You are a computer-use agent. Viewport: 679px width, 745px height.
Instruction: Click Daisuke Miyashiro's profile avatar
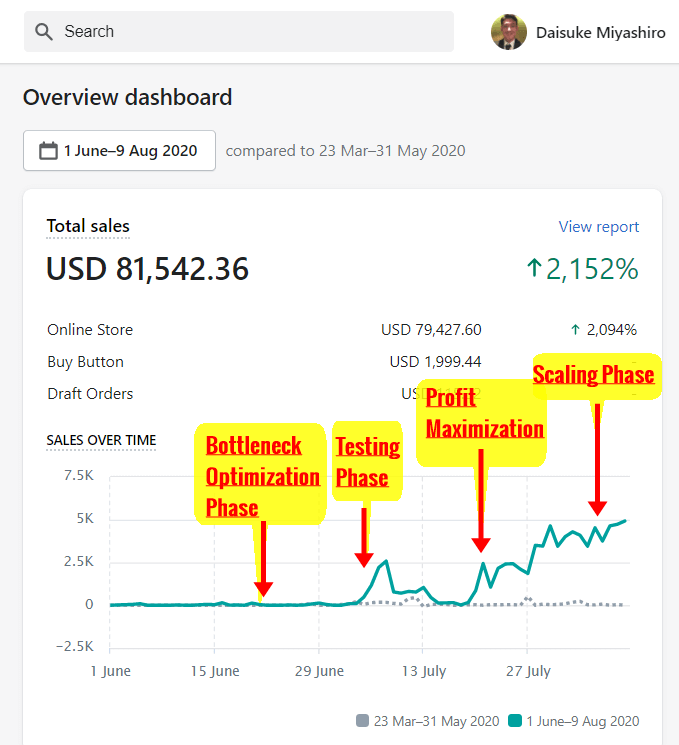(508, 32)
